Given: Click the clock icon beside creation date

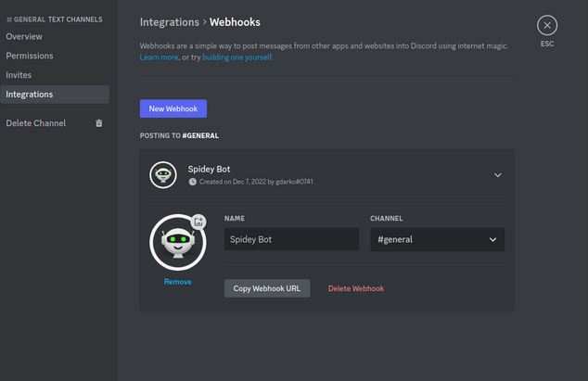Looking at the screenshot, I should [192, 182].
